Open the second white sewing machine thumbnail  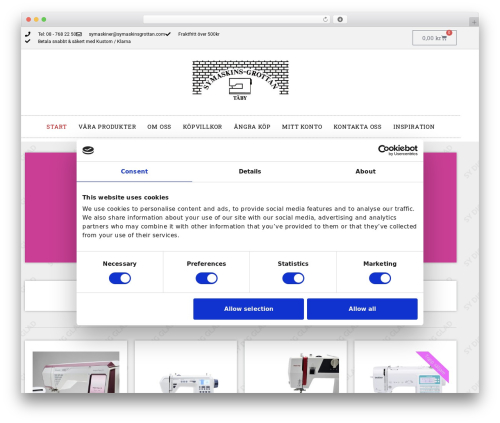(189, 383)
